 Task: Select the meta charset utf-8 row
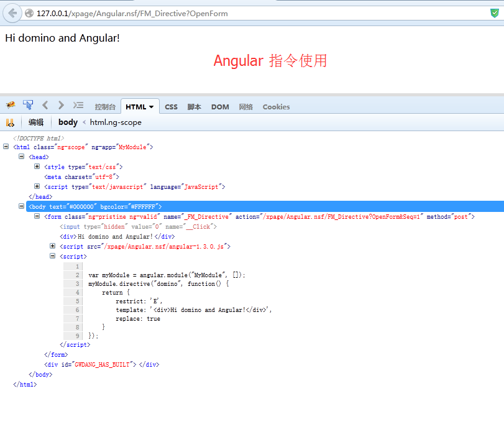[81, 177]
